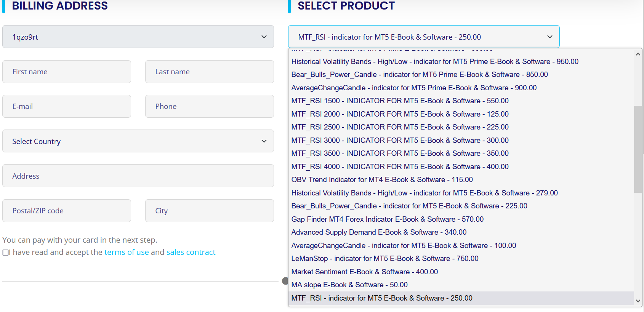This screenshot has width=644, height=312.
Task: Click the scroll down arrow in product list
Action: (x=638, y=301)
